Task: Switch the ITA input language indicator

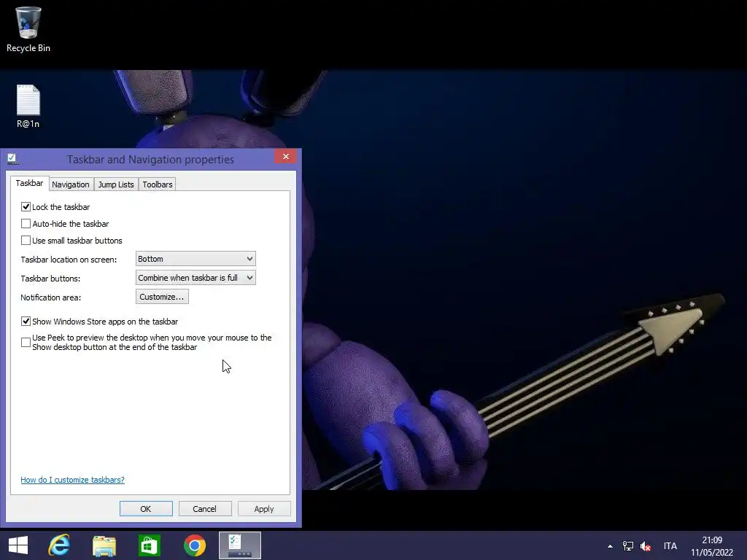Action: (670, 546)
